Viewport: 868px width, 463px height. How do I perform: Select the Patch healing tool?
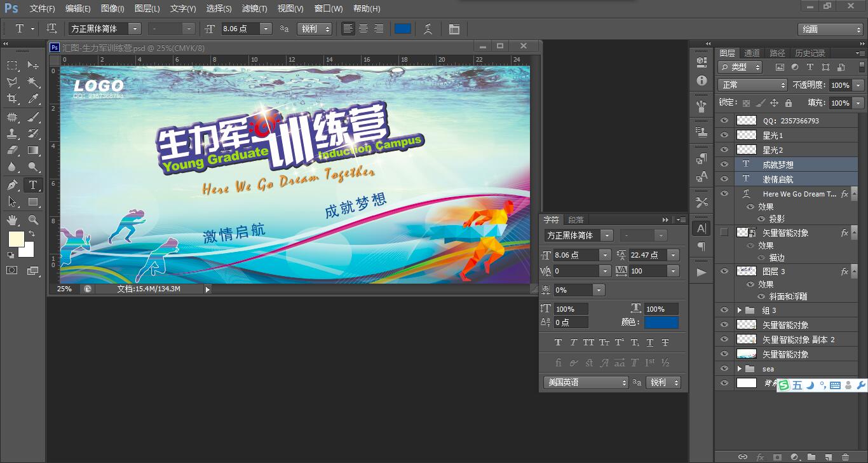coord(12,116)
